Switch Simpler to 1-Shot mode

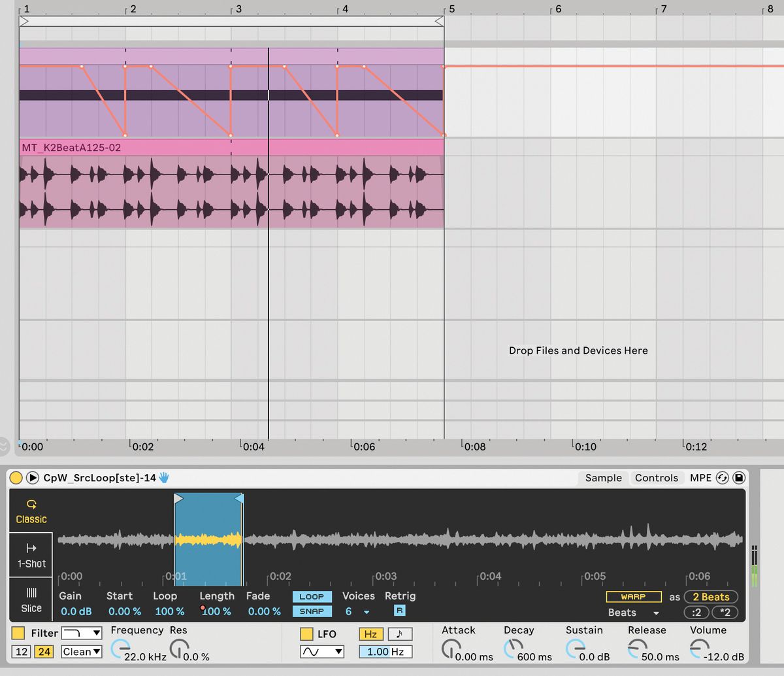pyautogui.click(x=30, y=556)
